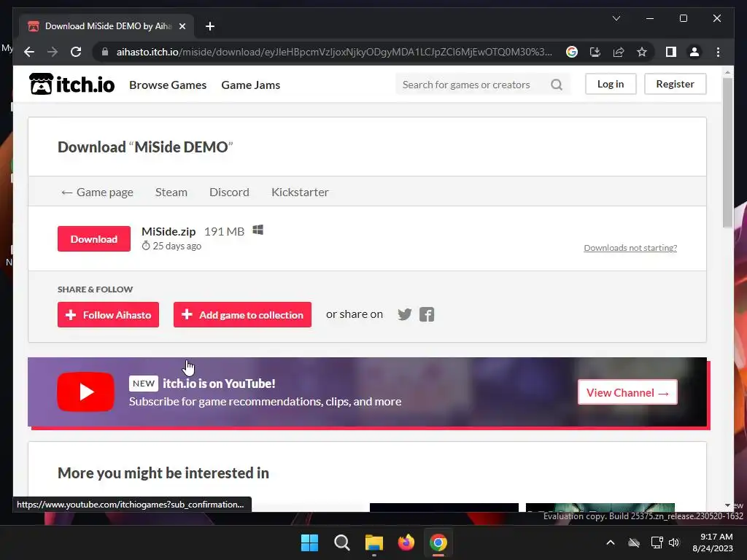Viewport: 747px width, 560px height.
Task: Open Browse Games
Action: tap(168, 85)
